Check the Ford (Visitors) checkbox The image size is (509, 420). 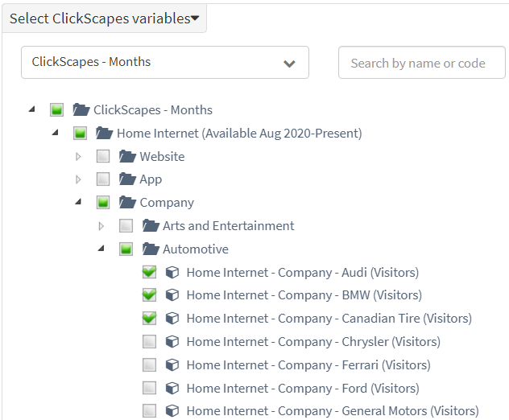[149, 388]
